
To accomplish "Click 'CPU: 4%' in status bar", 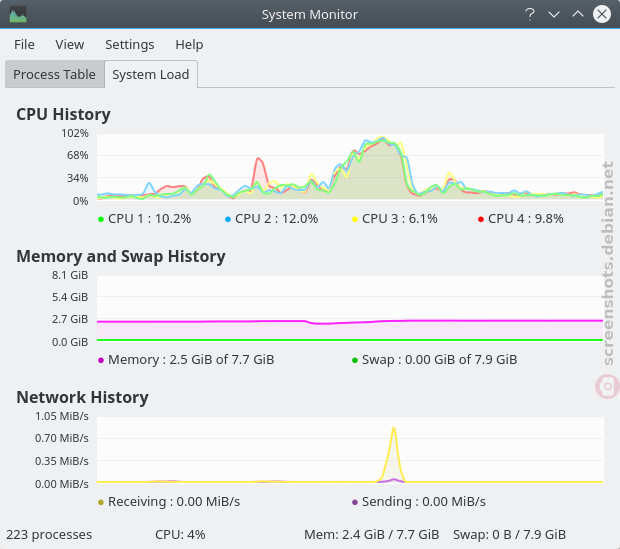I will [x=180, y=535].
